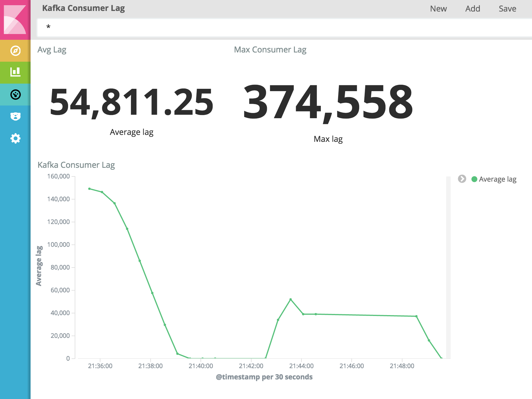
Task: Click the 100,000 y-axis label
Action: [59, 244]
